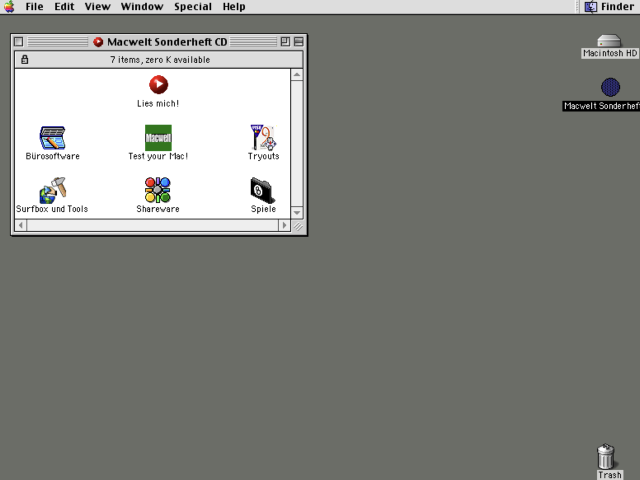
Task: Click the 'Tryouts' label
Action: (x=264, y=156)
